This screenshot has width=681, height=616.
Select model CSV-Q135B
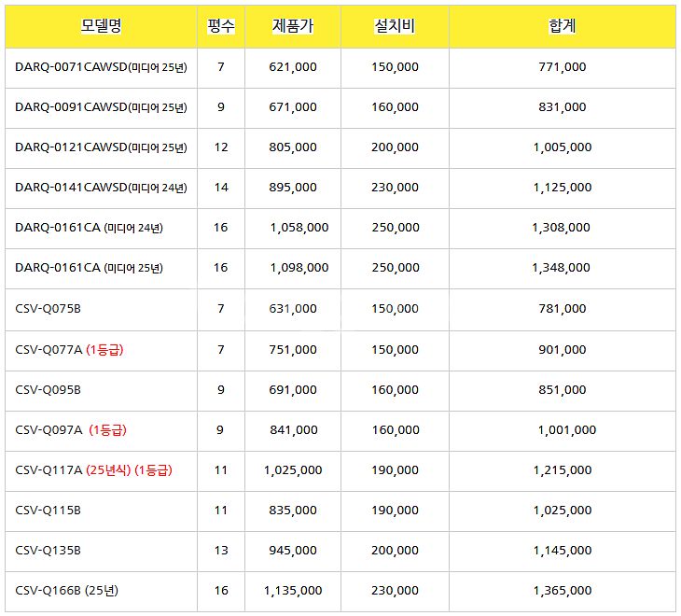click(x=48, y=551)
